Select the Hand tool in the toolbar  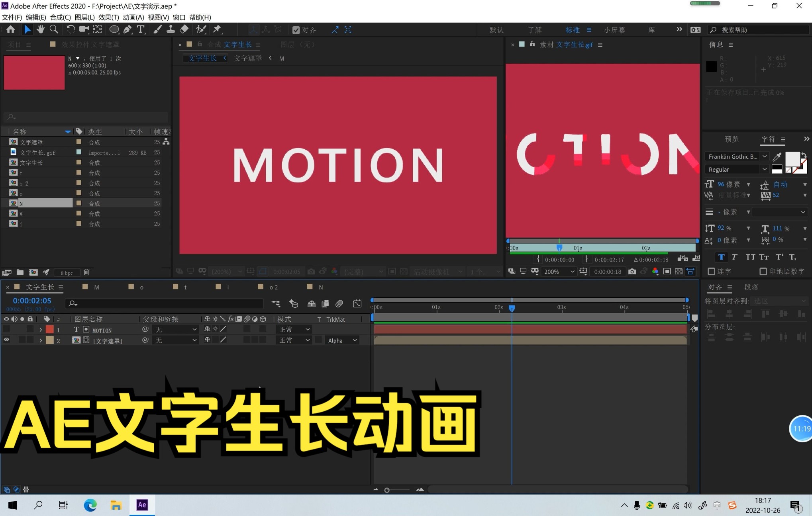(x=41, y=29)
